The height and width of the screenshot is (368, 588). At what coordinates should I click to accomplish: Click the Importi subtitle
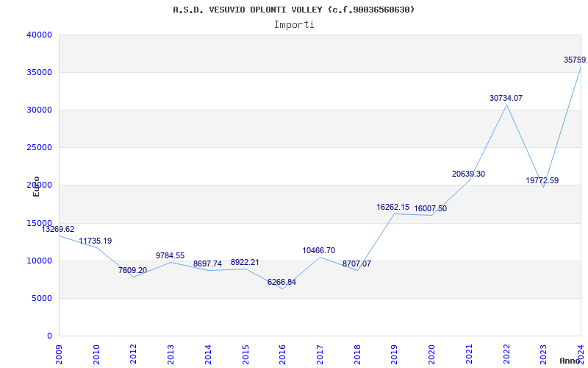[294, 25]
